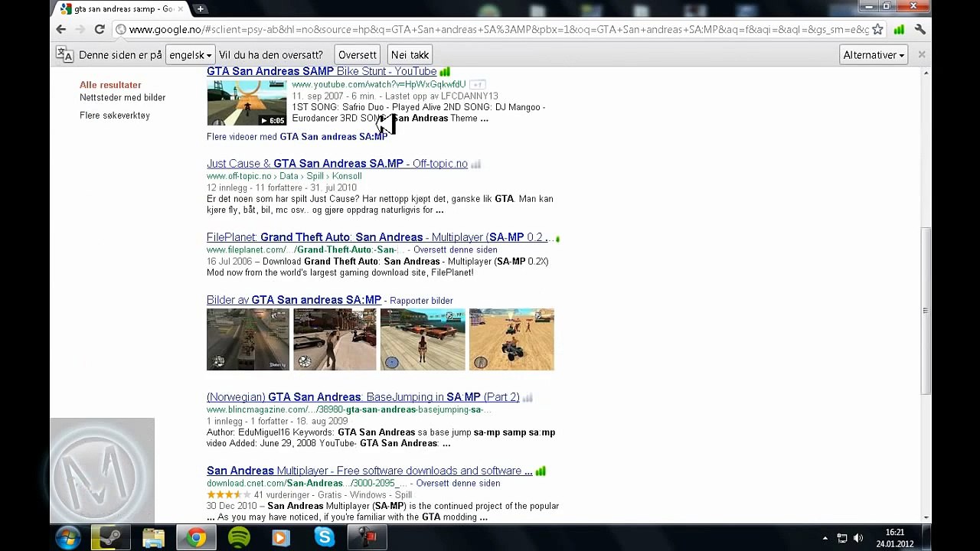Click rating bars beside BaseJumping in SA:MP result
Image resolution: width=980 pixels, height=551 pixels.
(528, 397)
